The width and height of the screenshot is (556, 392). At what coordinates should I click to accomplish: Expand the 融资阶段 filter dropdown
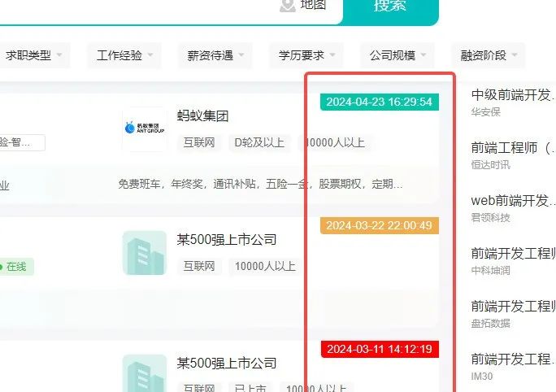click(489, 55)
